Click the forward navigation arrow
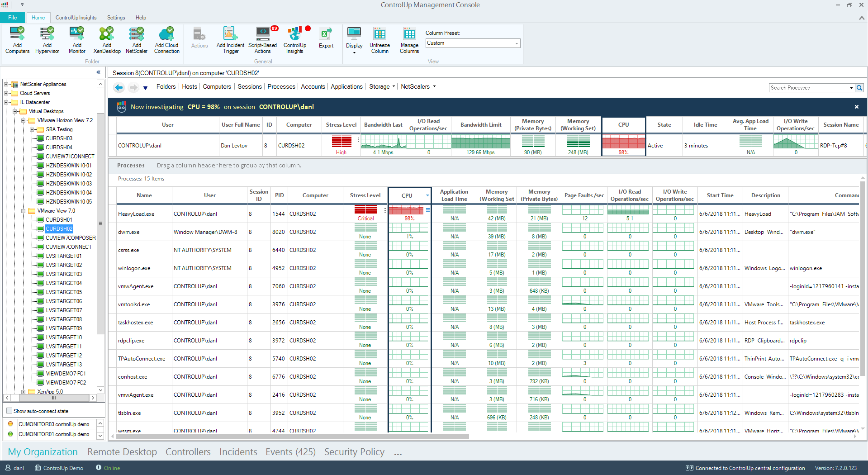The height and width of the screenshot is (475, 868). (x=133, y=87)
